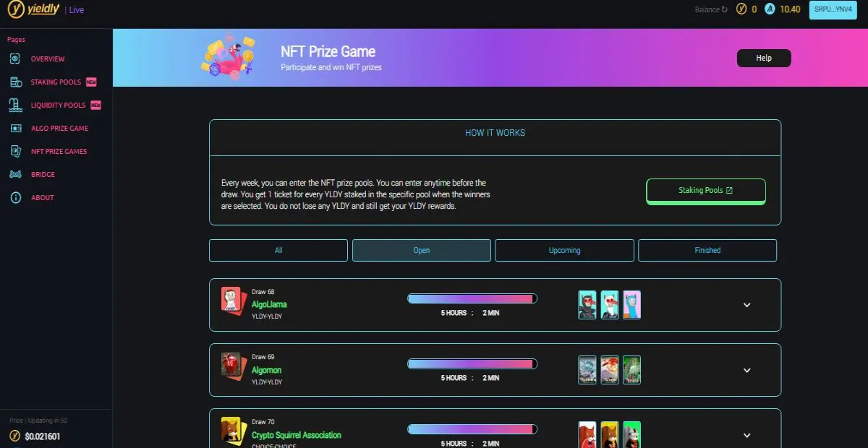
Task: Click the Yieldly logo icon
Action: pyautogui.click(x=16, y=9)
